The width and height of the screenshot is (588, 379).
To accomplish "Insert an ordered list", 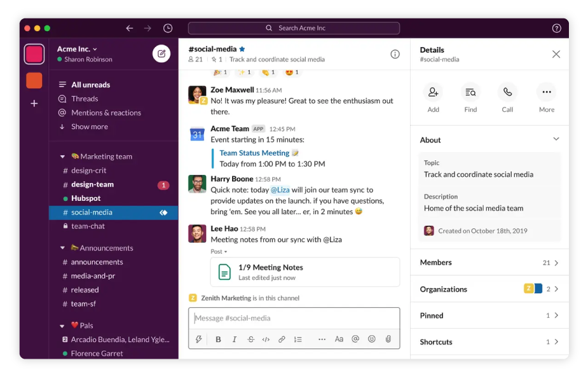I will tap(297, 339).
